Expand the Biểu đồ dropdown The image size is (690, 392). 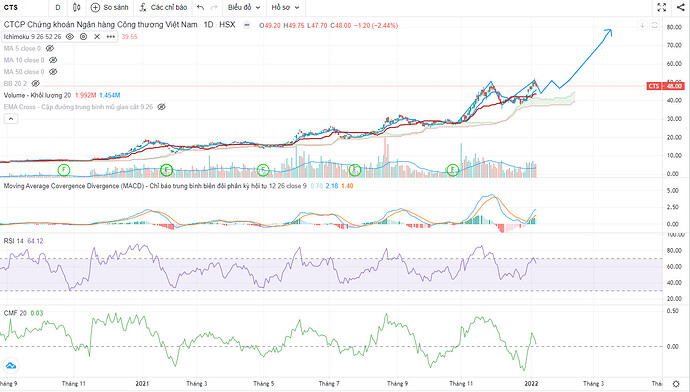click(x=244, y=7)
